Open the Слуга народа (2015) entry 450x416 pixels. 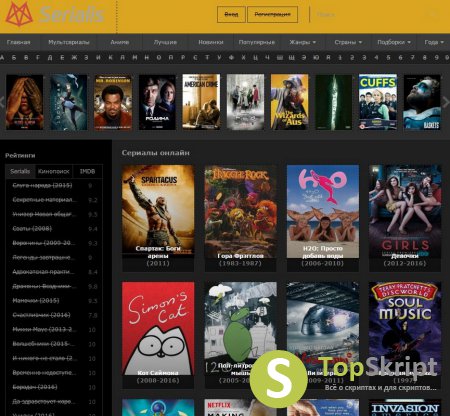click(x=42, y=185)
